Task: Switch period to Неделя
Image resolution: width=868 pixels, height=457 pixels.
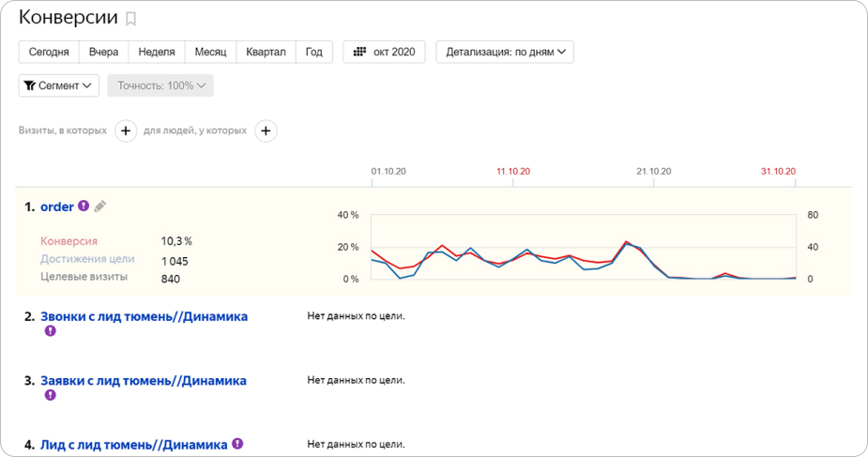Action: coord(157,52)
